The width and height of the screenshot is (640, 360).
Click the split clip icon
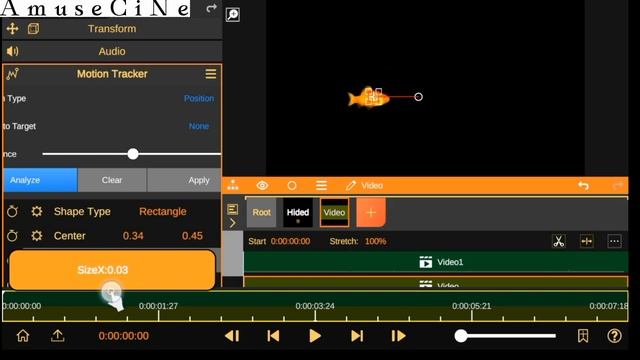[x=587, y=241]
